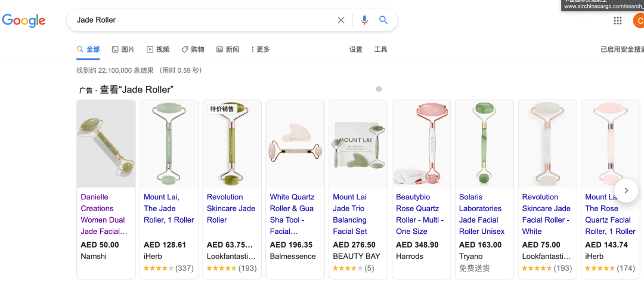Expand the 更多 menu
The width and height of the screenshot is (644, 290).
coord(261,50)
